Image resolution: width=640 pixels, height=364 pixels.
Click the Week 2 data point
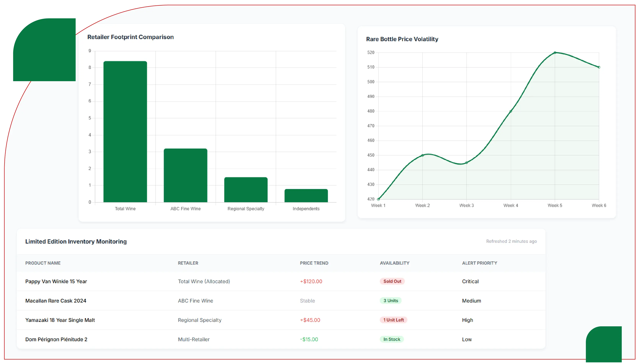point(422,155)
